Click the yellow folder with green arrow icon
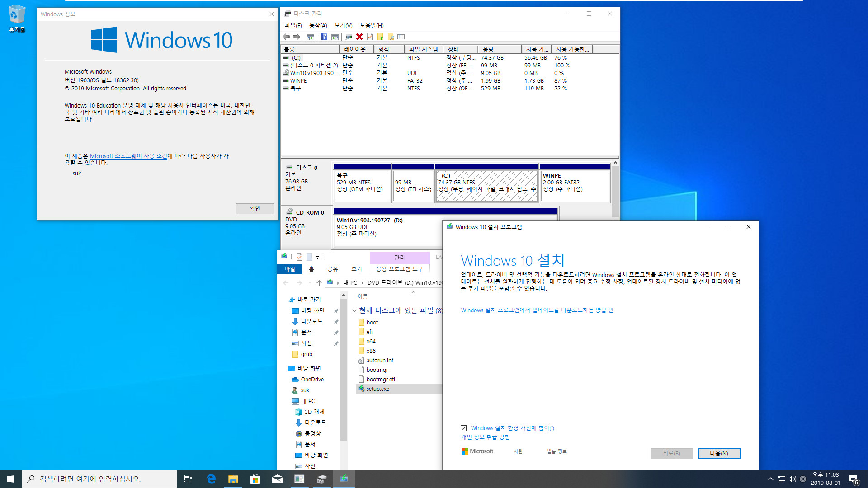This screenshot has width=868, height=488. pyautogui.click(x=380, y=37)
